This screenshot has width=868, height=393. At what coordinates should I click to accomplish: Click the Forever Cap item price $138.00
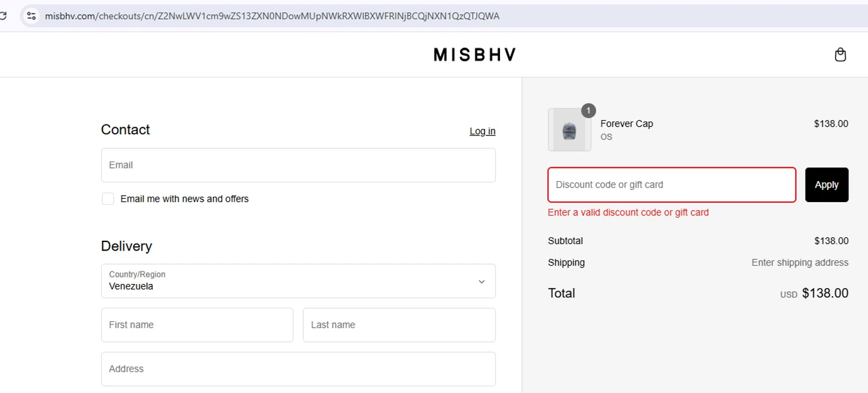pyautogui.click(x=831, y=123)
